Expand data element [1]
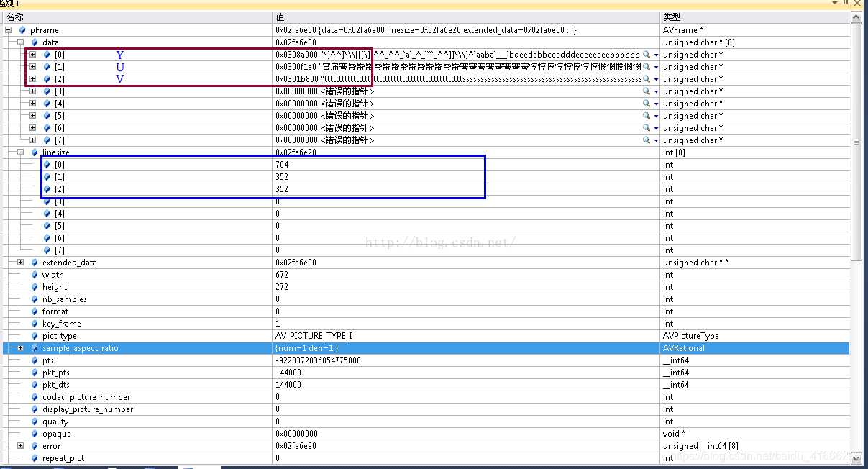The image size is (868, 469). [32, 67]
